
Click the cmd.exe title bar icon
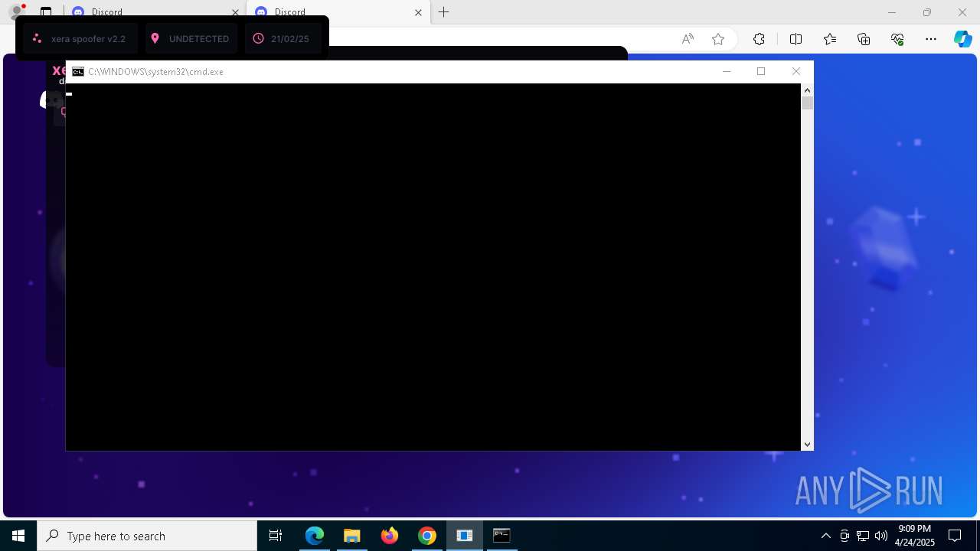(78, 72)
